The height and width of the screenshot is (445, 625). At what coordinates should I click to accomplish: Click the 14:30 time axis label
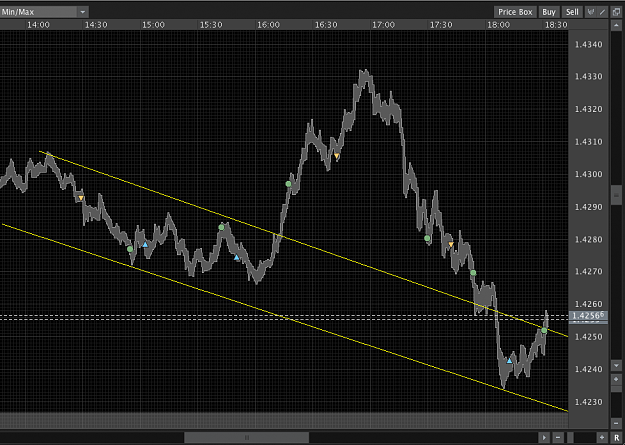pos(96,25)
